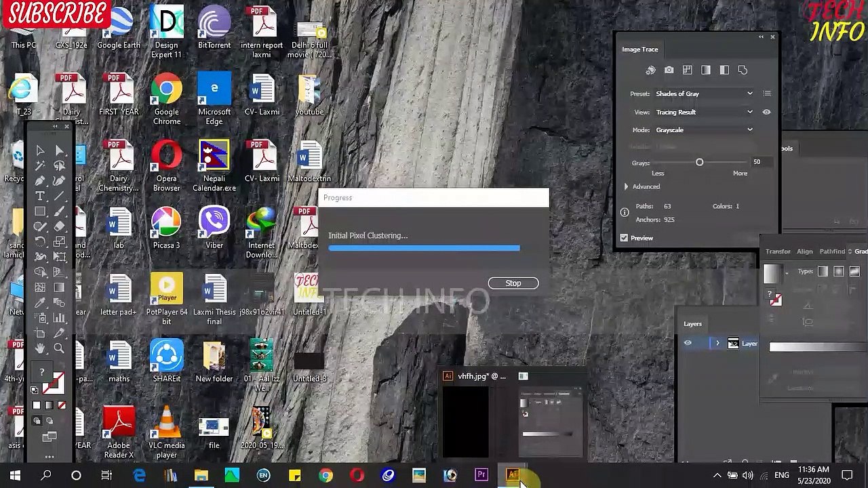Screen dimensions: 868x488
Task: Select the Free Transform tool
Action: pyautogui.click(x=59, y=258)
